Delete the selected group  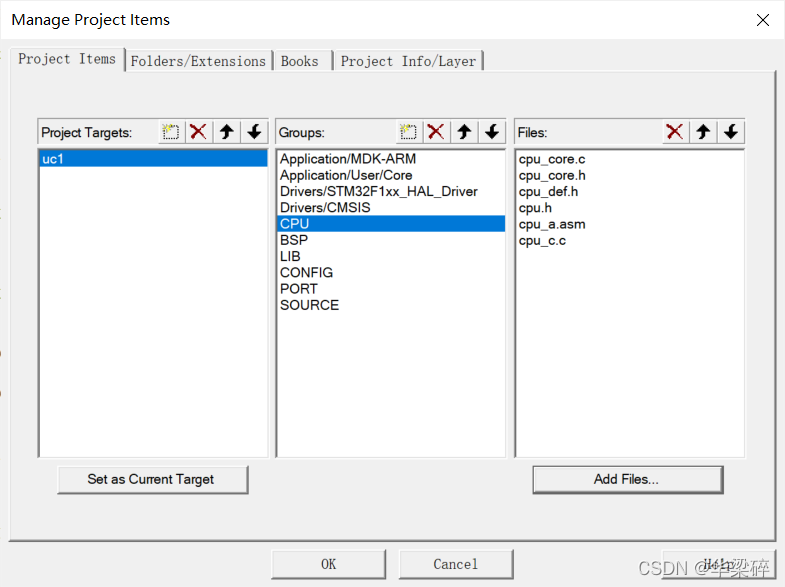click(436, 132)
